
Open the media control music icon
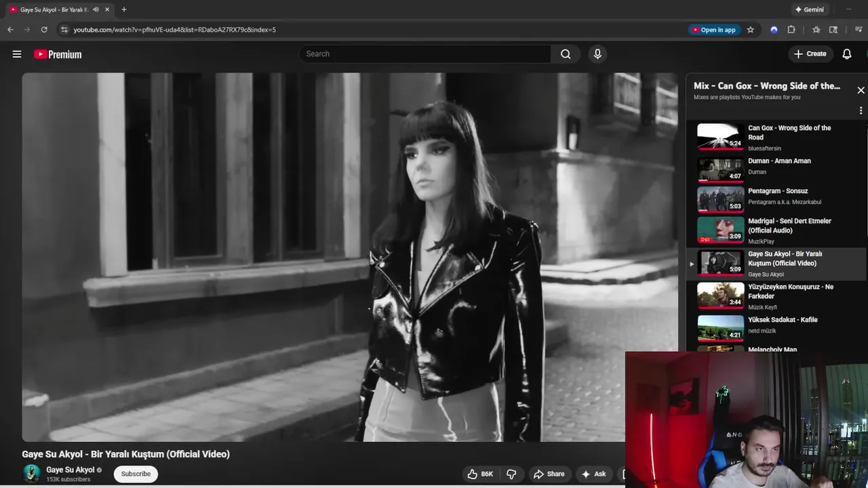tap(859, 30)
